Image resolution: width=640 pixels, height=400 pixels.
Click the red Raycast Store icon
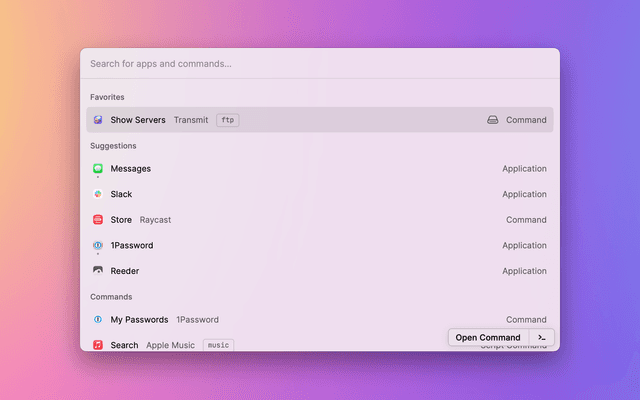pos(98,220)
